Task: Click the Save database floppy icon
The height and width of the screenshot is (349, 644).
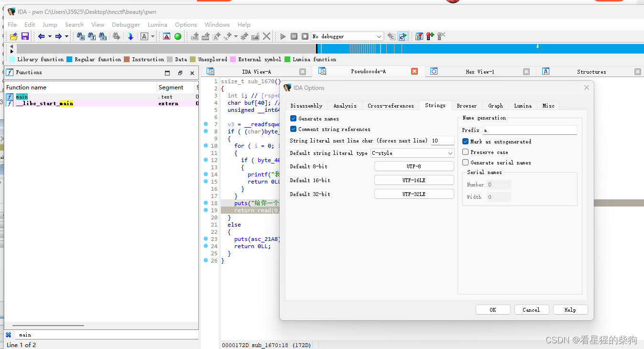Action: (x=25, y=36)
